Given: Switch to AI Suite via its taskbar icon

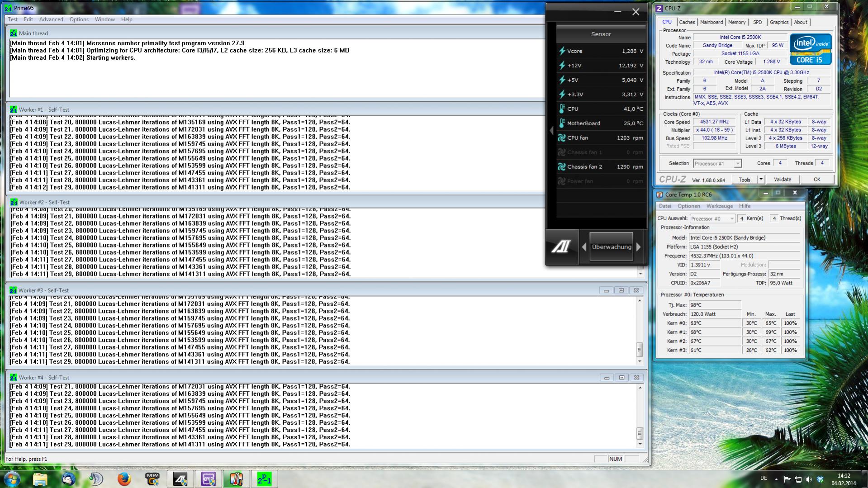Looking at the screenshot, I should point(180,479).
